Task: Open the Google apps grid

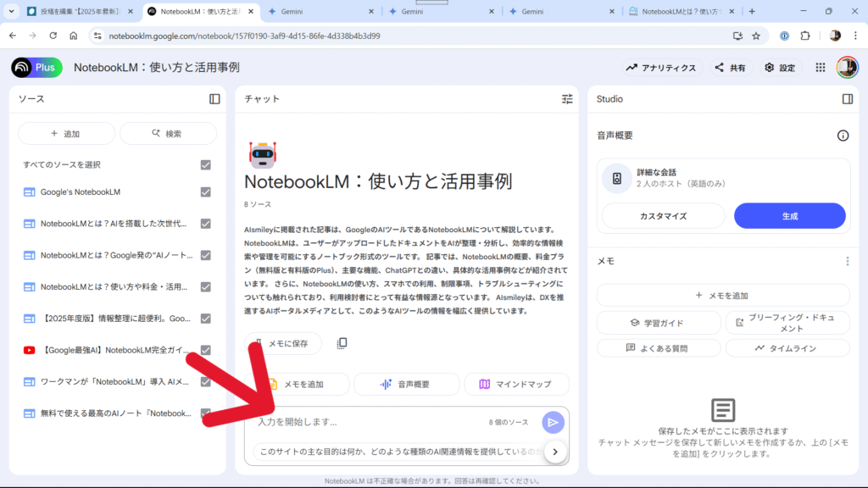Action: pyautogui.click(x=821, y=68)
